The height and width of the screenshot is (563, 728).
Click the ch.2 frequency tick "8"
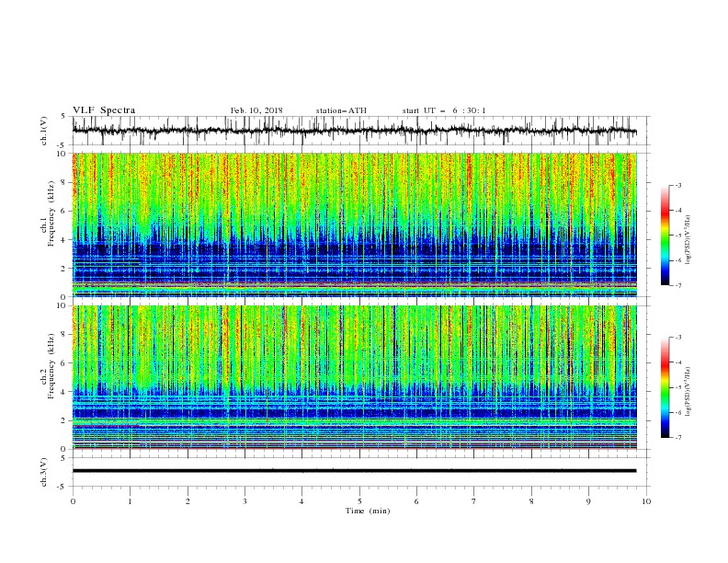click(x=63, y=335)
